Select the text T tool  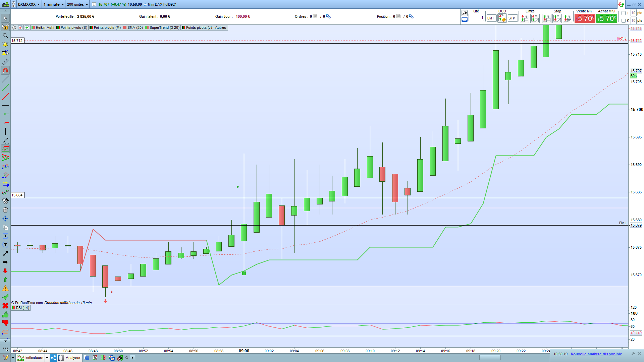[5, 236]
